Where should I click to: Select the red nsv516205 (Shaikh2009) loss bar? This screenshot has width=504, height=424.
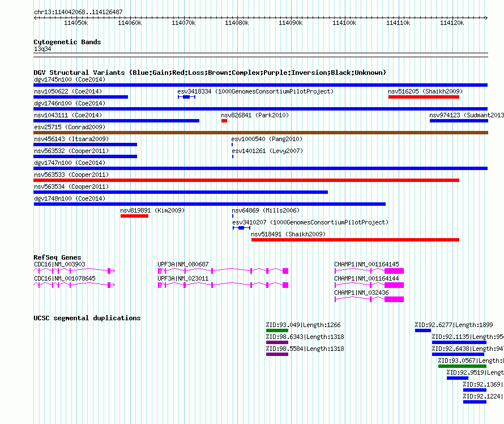click(424, 97)
